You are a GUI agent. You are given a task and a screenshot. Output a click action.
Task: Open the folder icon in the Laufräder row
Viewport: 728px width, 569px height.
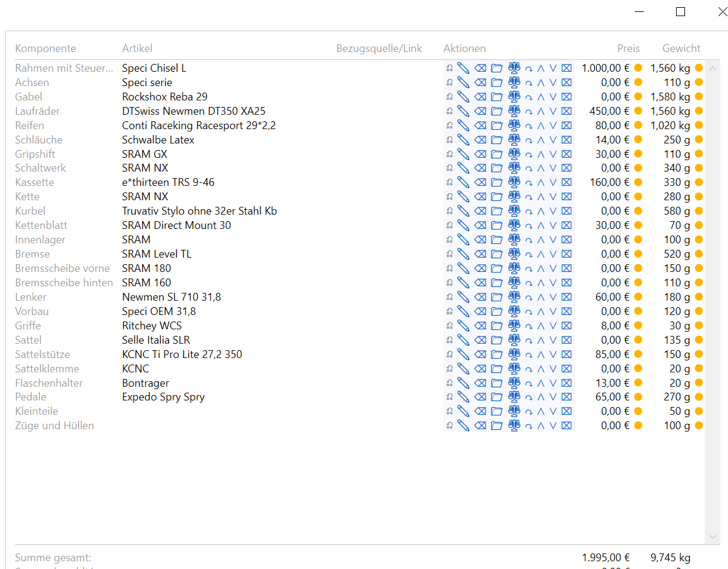coord(497,111)
